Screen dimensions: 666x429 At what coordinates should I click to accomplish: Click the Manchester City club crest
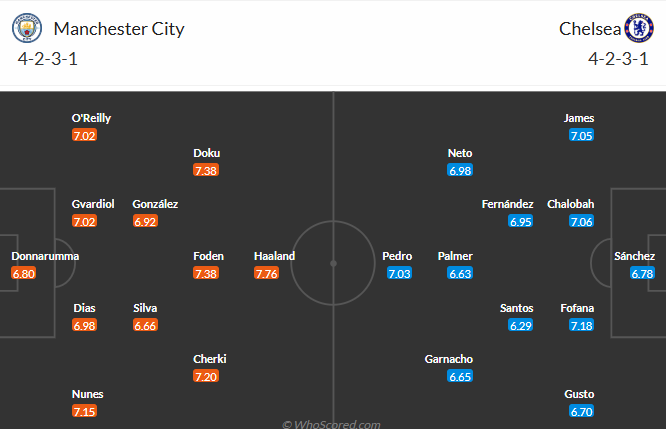click(x=31, y=27)
